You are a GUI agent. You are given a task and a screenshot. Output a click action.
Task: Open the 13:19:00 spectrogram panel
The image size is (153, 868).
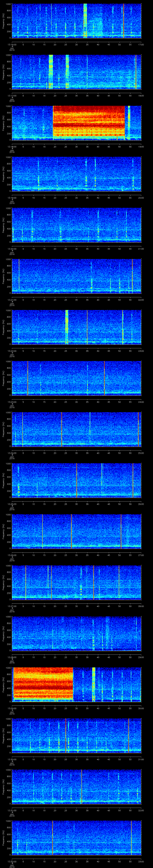click(77, 174)
